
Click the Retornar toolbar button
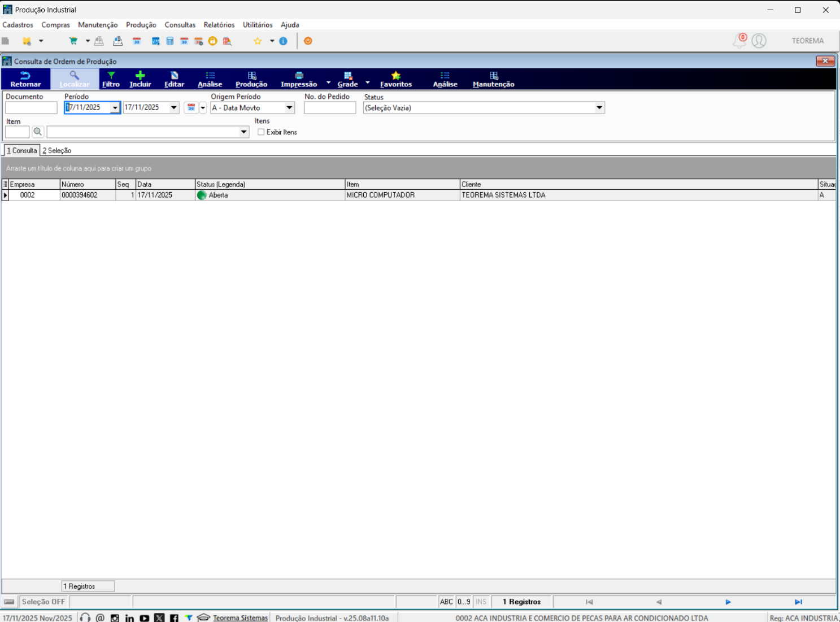coord(25,79)
